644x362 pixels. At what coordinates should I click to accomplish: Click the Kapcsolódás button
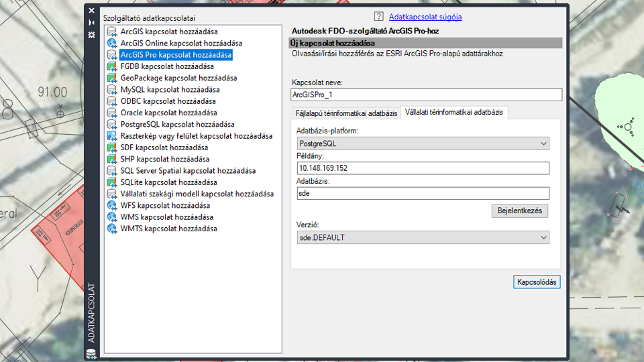click(x=537, y=282)
